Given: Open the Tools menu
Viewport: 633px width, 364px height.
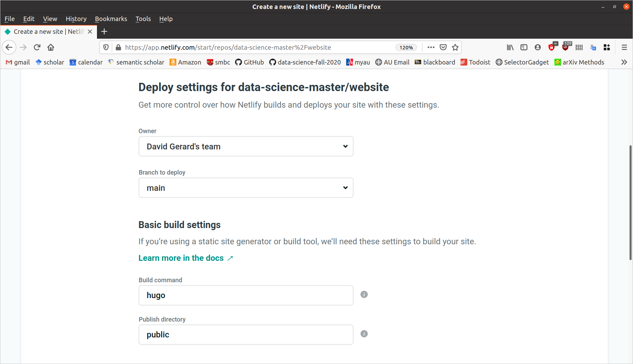Looking at the screenshot, I should (143, 19).
